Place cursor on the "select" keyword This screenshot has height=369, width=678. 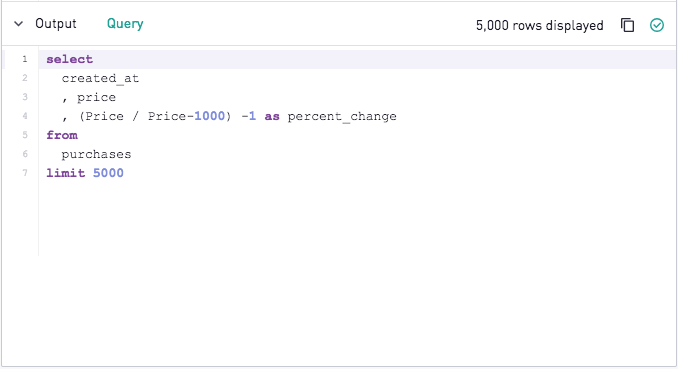(x=70, y=59)
